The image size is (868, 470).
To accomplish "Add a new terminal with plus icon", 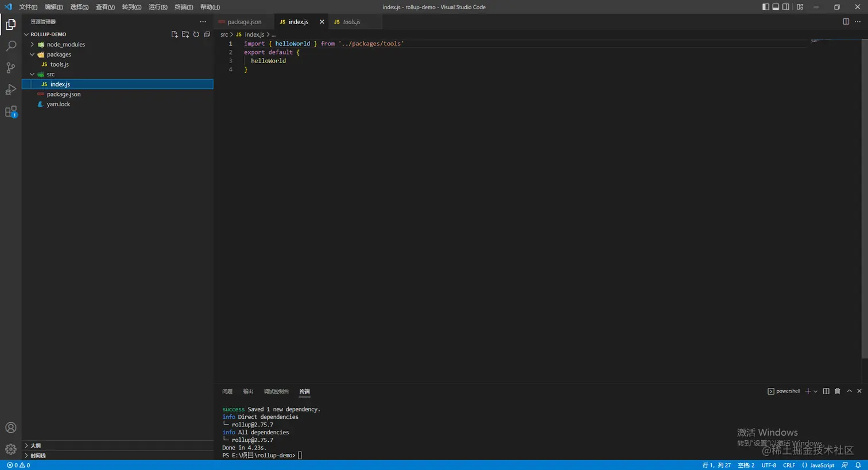I will point(808,391).
